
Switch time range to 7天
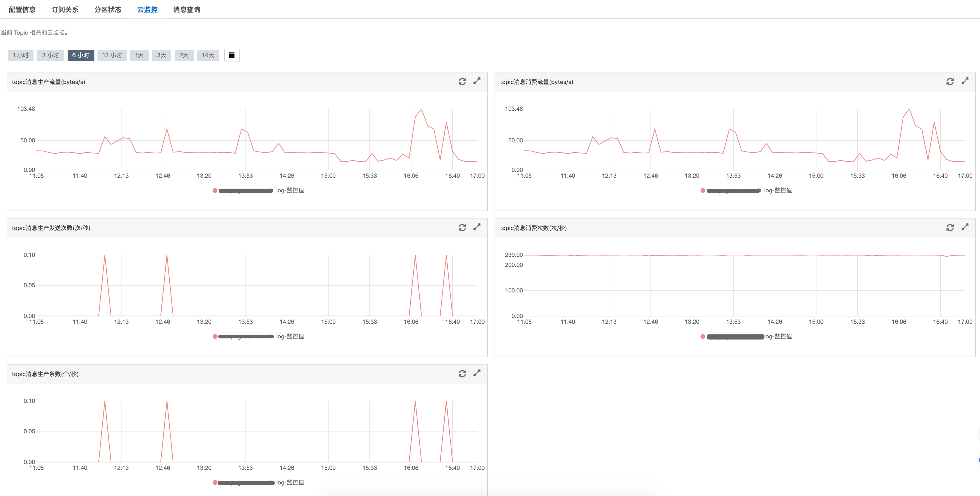pyautogui.click(x=184, y=55)
